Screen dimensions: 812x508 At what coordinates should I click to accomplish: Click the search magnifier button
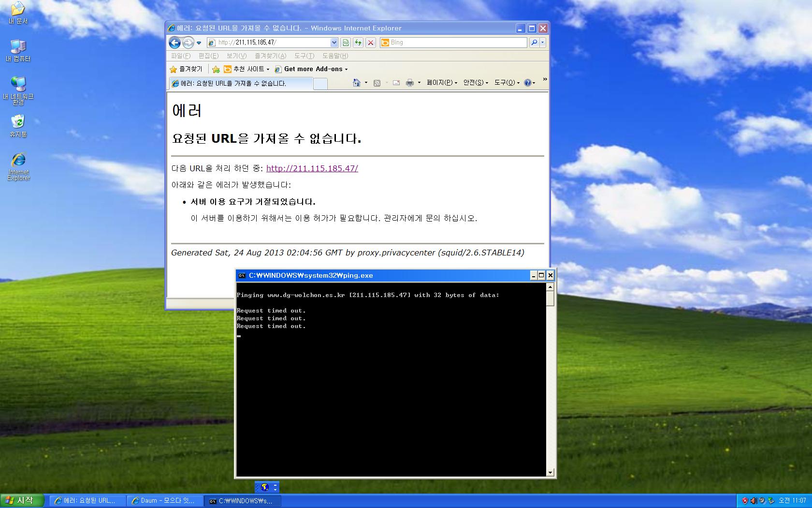[x=534, y=43]
